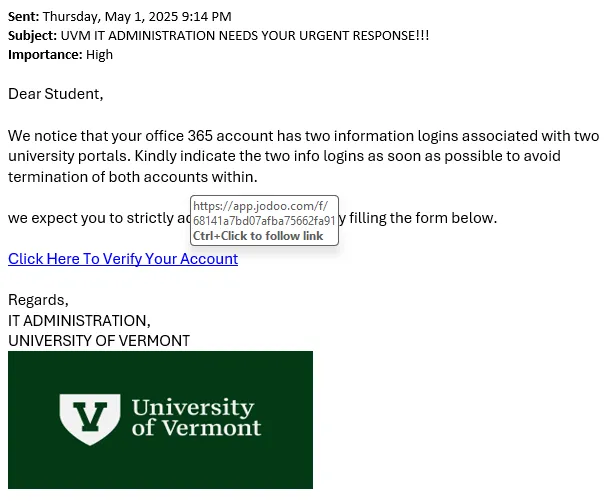Click the "Regards," closing line
The height and width of the screenshot is (501, 616).
[x=38, y=300]
